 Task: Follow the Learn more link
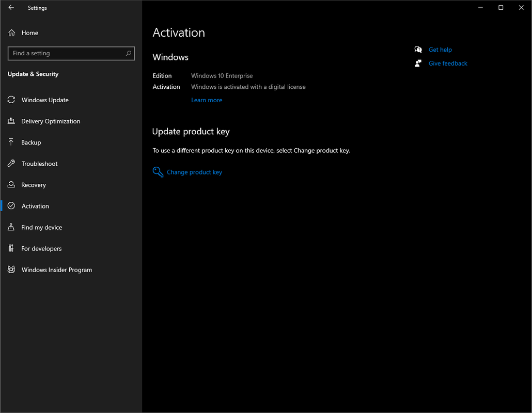[207, 100]
